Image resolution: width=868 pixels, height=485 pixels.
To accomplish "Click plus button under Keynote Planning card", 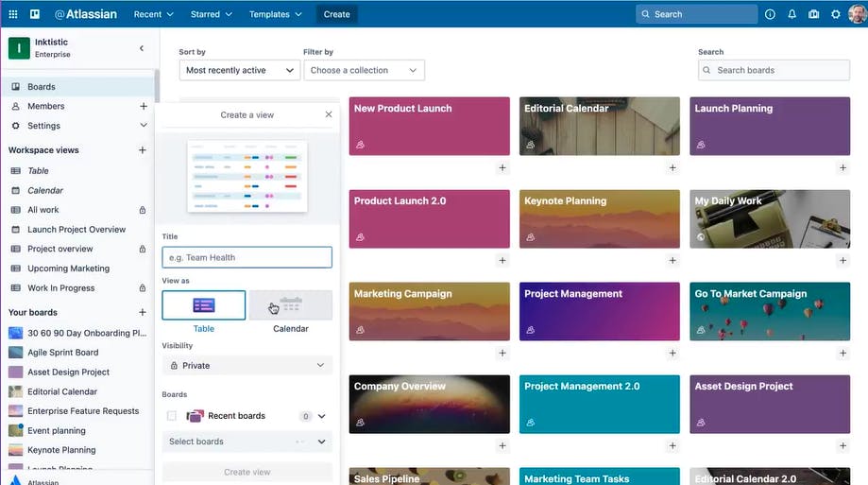I will point(672,260).
